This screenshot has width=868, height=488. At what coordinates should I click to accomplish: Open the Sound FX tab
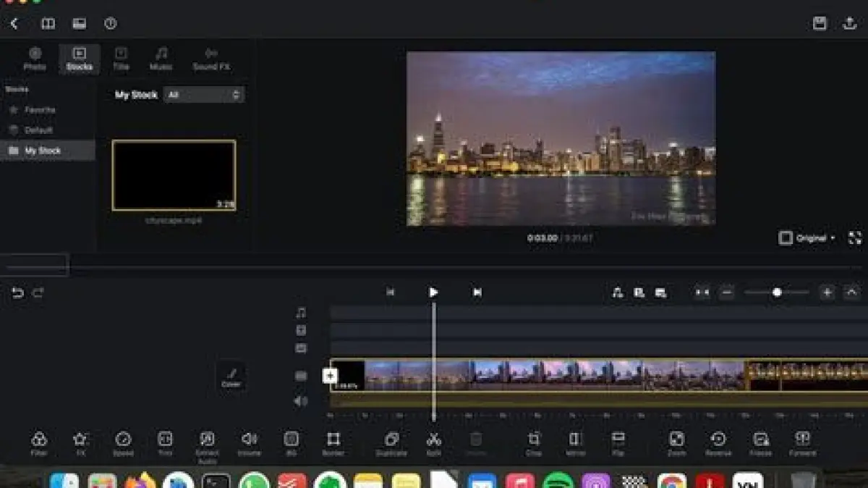point(211,59)
